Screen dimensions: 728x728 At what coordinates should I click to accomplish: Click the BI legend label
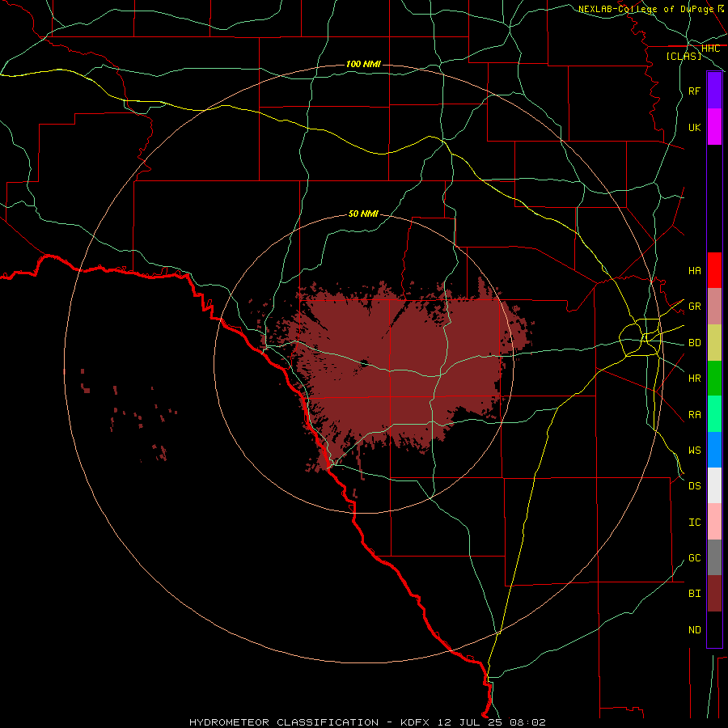point(694,594)
